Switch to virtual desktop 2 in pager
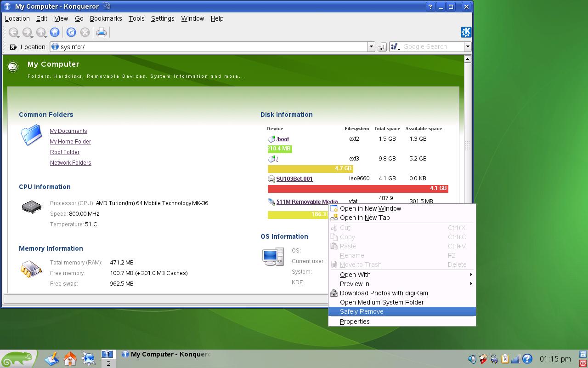Screen dimensions: 588x368 108,363
